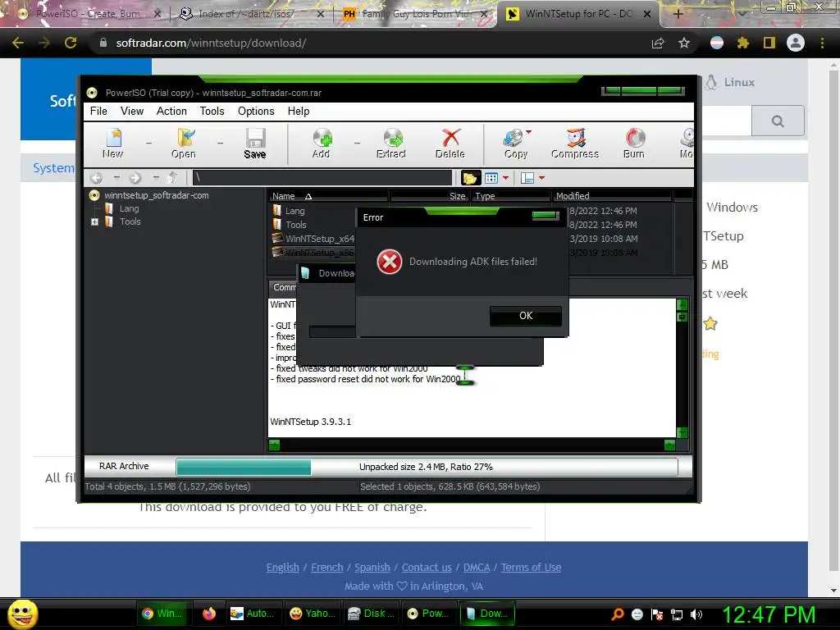Click the New toolbar icon in PowerISO
Screen dimensions: 840x630
point(112,144)
